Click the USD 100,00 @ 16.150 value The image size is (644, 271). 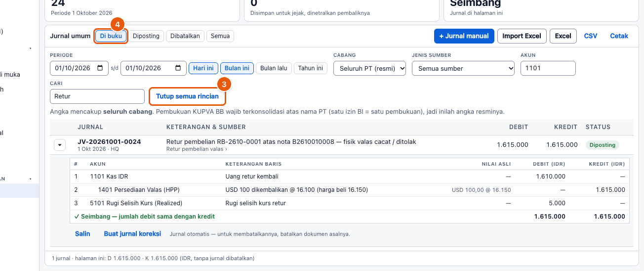click(482, 190)
